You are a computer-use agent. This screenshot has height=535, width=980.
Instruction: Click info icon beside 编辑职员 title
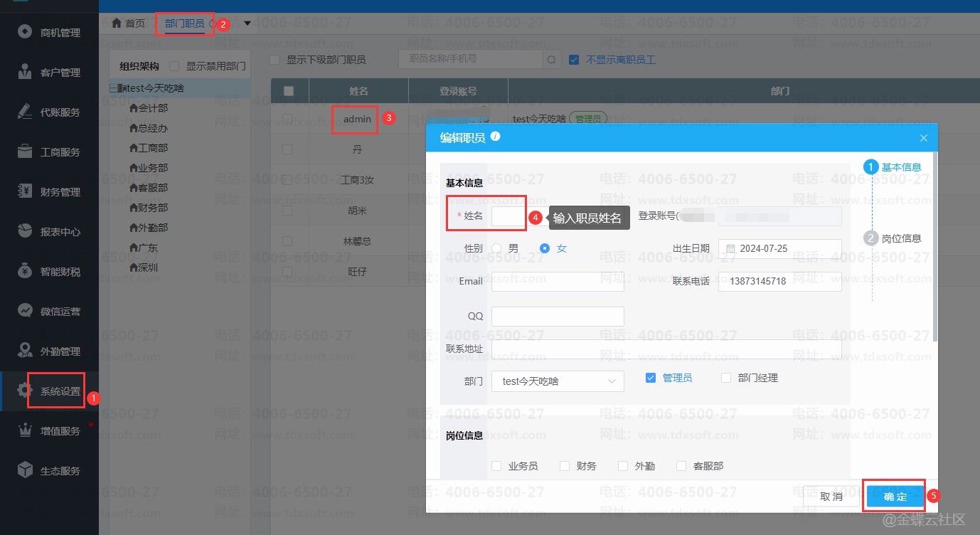pyautogui.click(x=496, y=137)
